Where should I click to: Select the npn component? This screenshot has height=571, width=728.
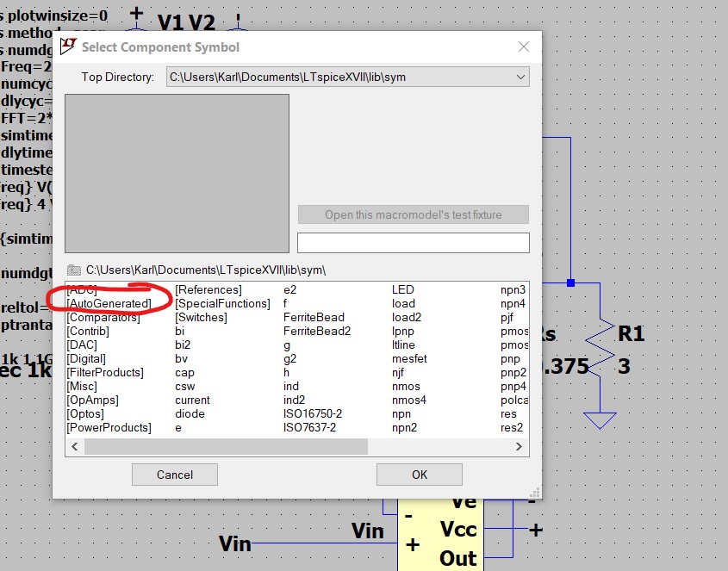point(401,414)
